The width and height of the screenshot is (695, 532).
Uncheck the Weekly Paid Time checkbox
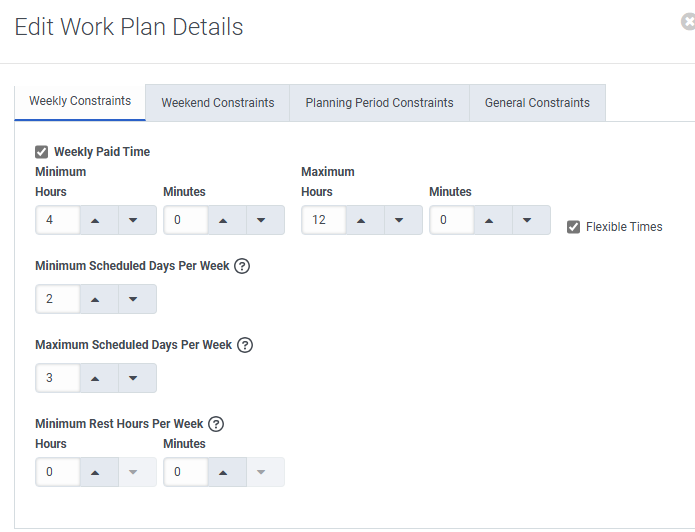click(41, 152)
